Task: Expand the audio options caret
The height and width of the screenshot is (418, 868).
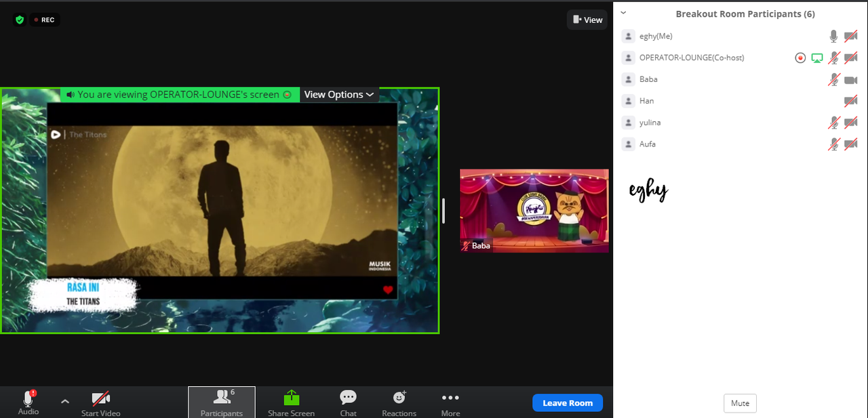Action: pos(65,401)
